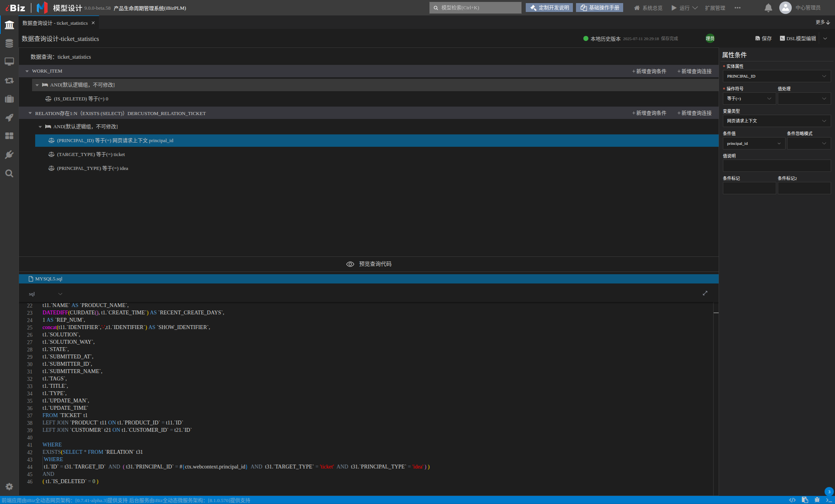This screenshot has height=504, width=835.
Task: Click the iBiz logo at top left
Action: click(x=15, y=8)
